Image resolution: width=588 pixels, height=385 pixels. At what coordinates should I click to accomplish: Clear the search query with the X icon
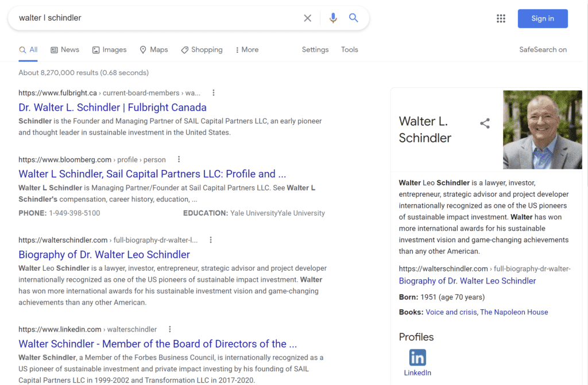pos(308,18)
